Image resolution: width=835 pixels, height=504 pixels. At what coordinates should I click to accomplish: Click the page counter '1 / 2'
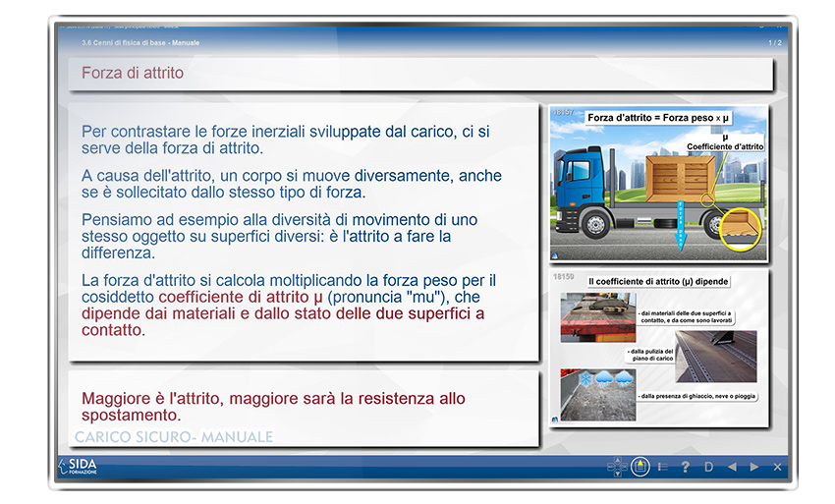[774, 43]
